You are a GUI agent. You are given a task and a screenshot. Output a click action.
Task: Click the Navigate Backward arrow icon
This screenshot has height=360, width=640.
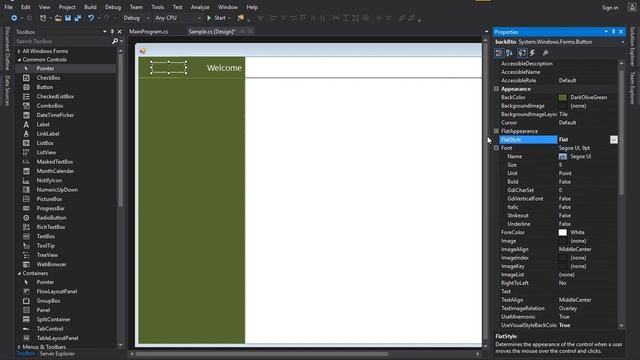(13, 18)
